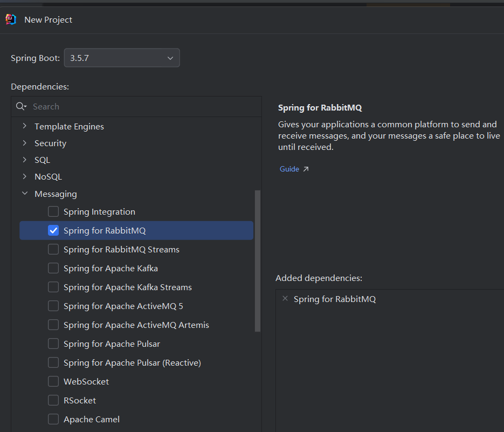Expand the SQL category
This screenshot has width=504, height=432.
click(25, 160)
